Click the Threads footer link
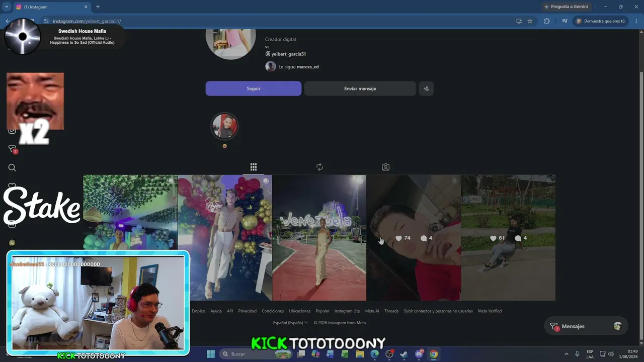 point(391,311)
